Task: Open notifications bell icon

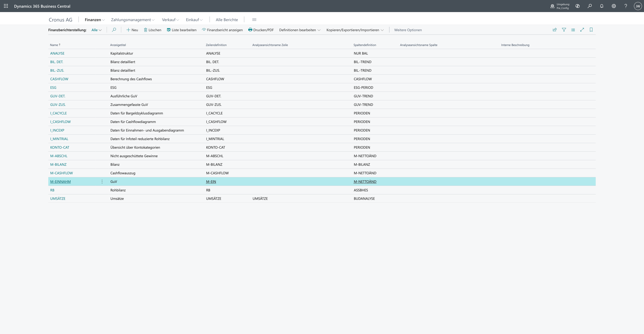Action: coord(602,6)
